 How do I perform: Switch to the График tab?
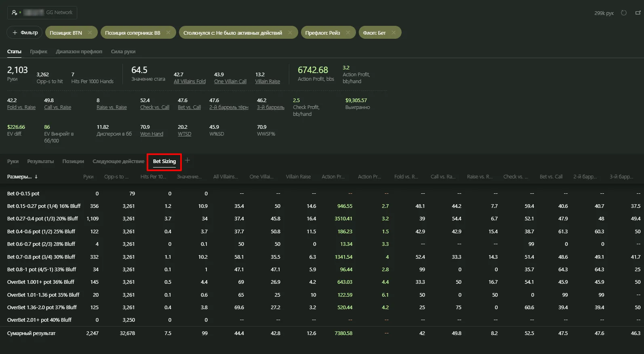pos(38,52)
